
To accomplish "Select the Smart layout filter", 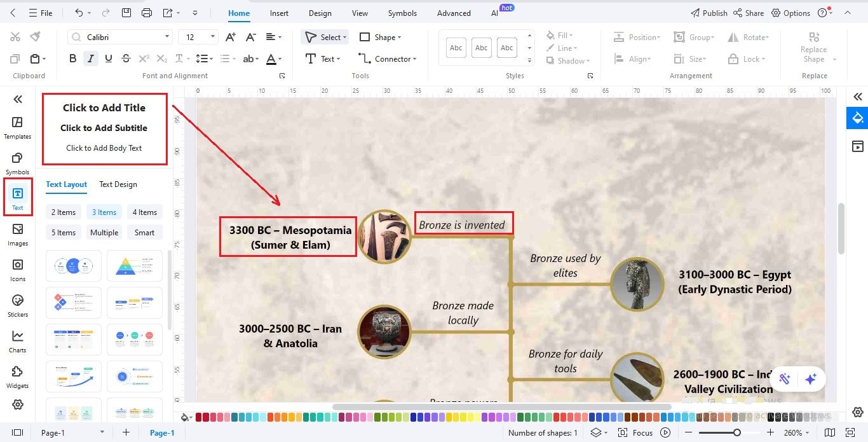I will pyautogui.click(x=144, y=233).
